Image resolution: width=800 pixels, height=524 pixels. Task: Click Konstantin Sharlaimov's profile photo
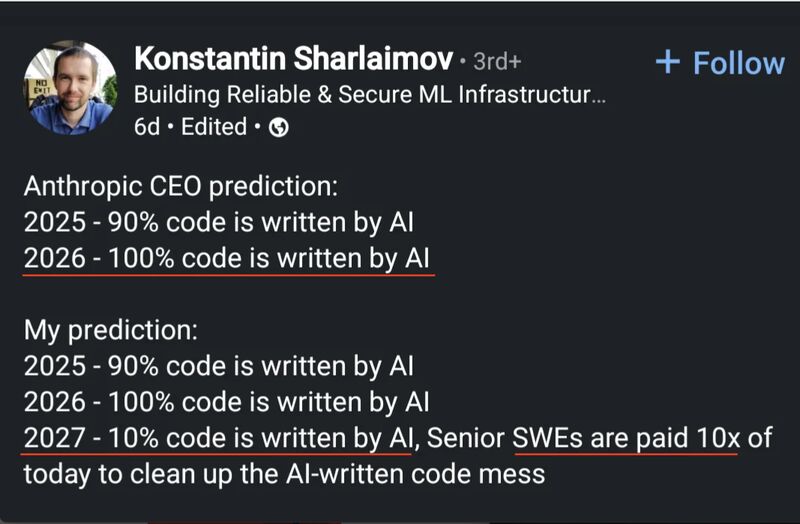click(70, 88)
